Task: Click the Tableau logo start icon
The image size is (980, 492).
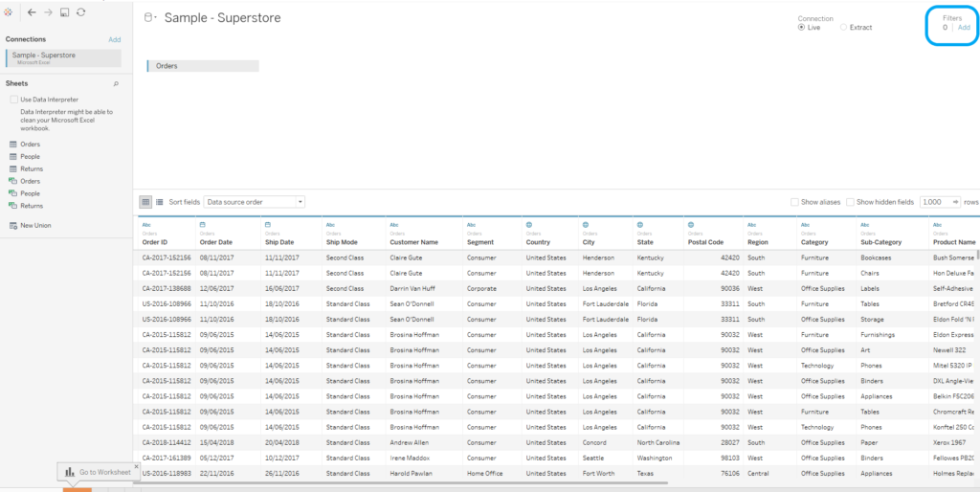Action: click(10, 12)
